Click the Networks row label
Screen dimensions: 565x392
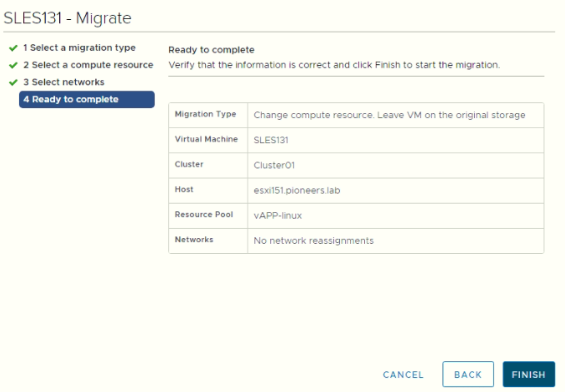tap(194, 240)
